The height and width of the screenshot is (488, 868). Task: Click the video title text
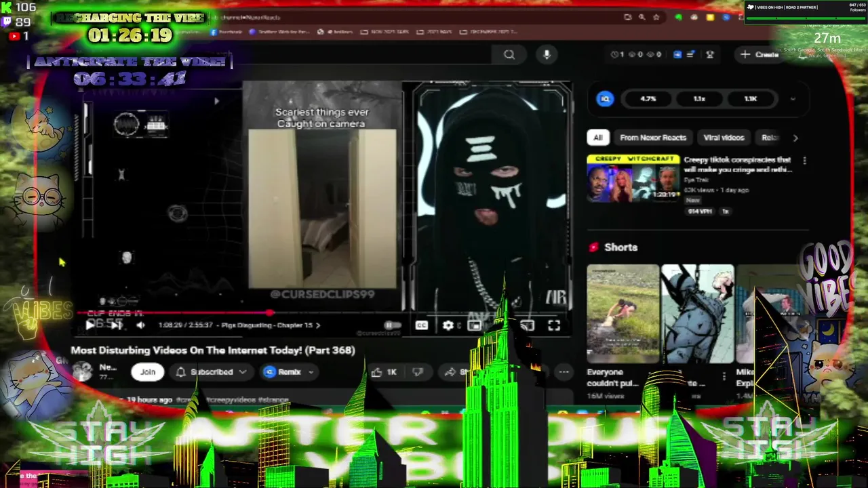213,350
